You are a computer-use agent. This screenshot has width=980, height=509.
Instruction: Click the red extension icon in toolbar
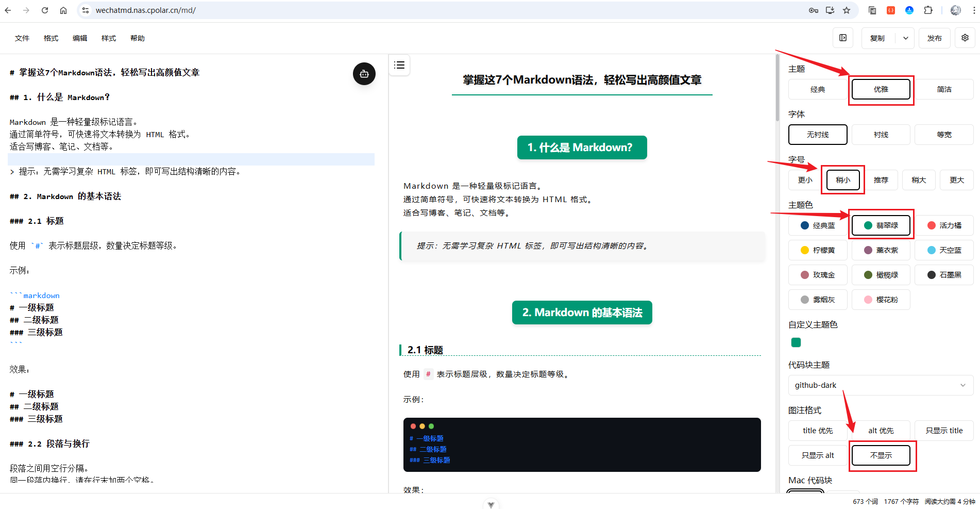[x=891, y=10]
